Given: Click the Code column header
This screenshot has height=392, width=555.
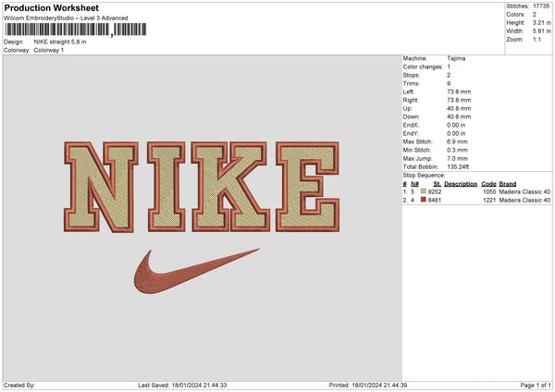Looking at the screenshot, I should [x=488, y=183].
